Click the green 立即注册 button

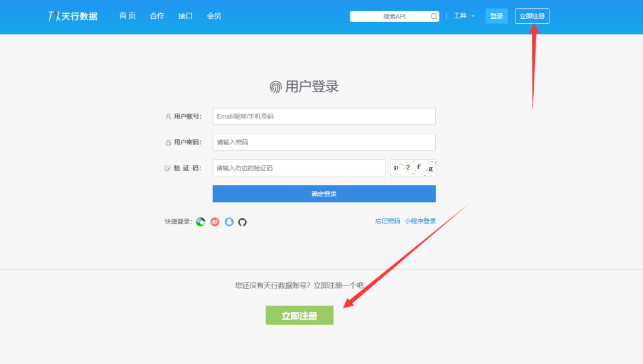click(300, 315)
